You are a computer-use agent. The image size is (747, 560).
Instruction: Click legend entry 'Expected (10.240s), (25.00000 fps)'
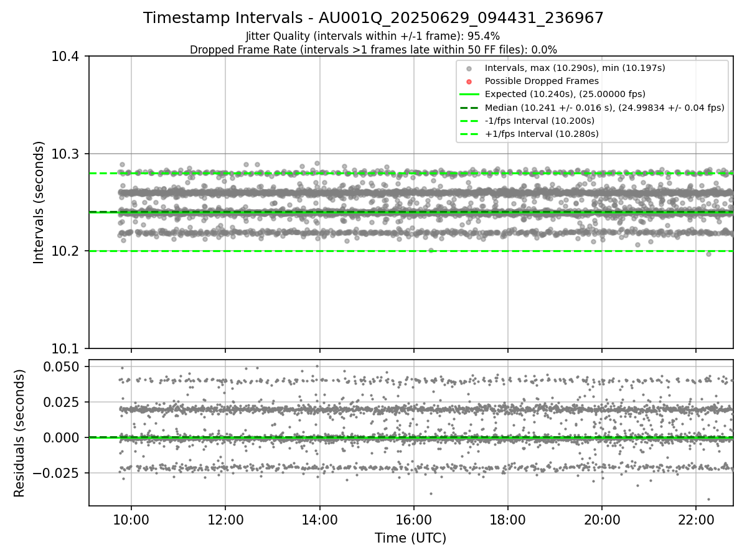(x=565, y=94)
